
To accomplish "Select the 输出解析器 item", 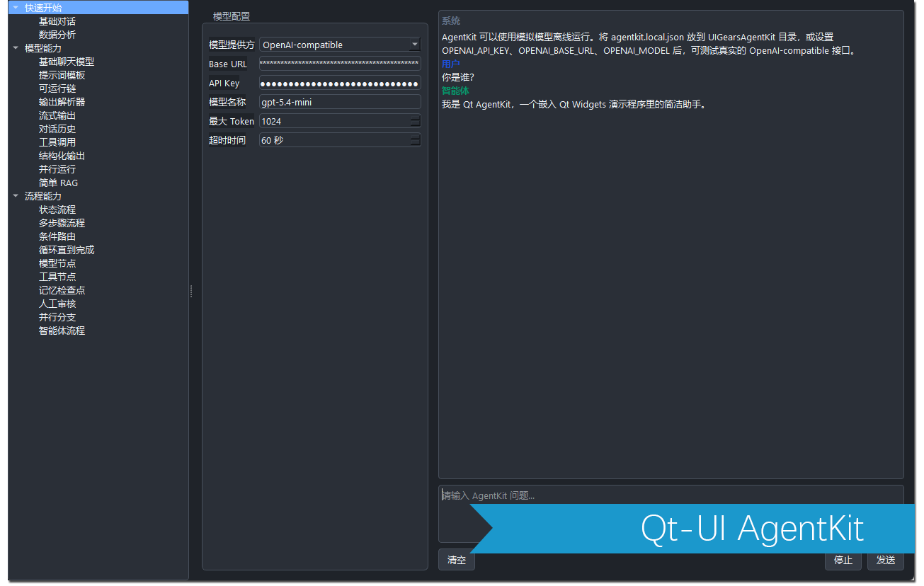I will (x=62, y=102).
